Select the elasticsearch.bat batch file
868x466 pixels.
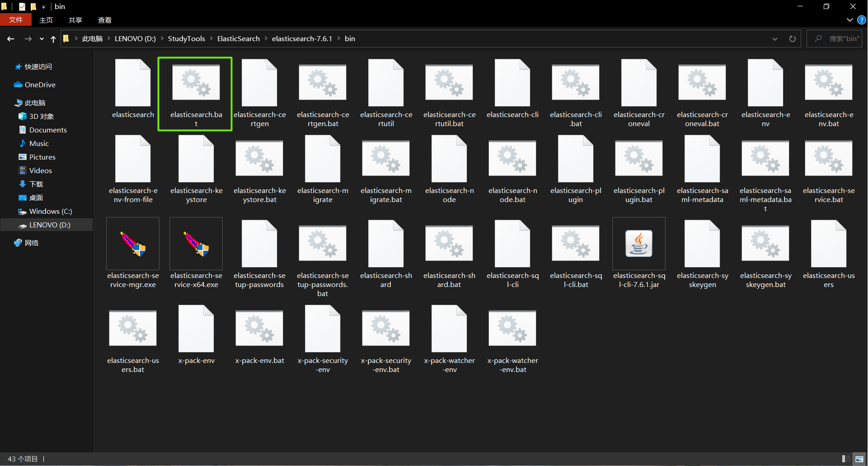pyautogui.click(x=196, y=94)
